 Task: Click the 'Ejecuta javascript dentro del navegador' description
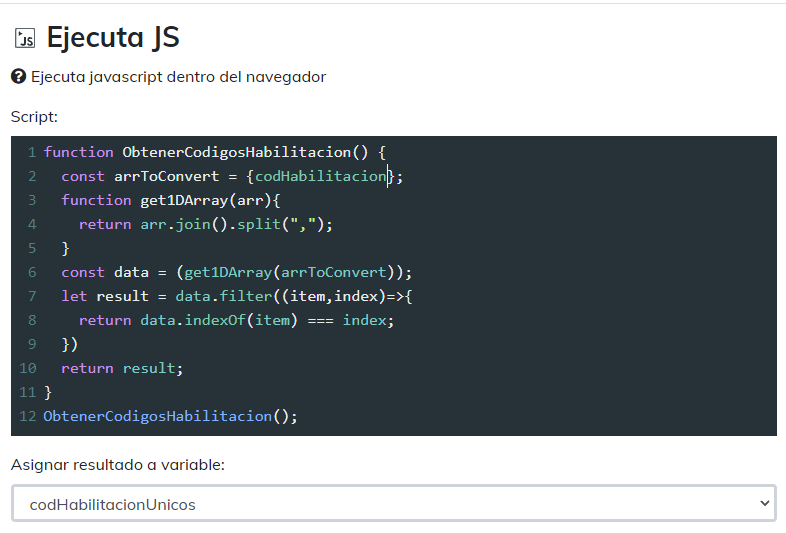click(178, 77)
